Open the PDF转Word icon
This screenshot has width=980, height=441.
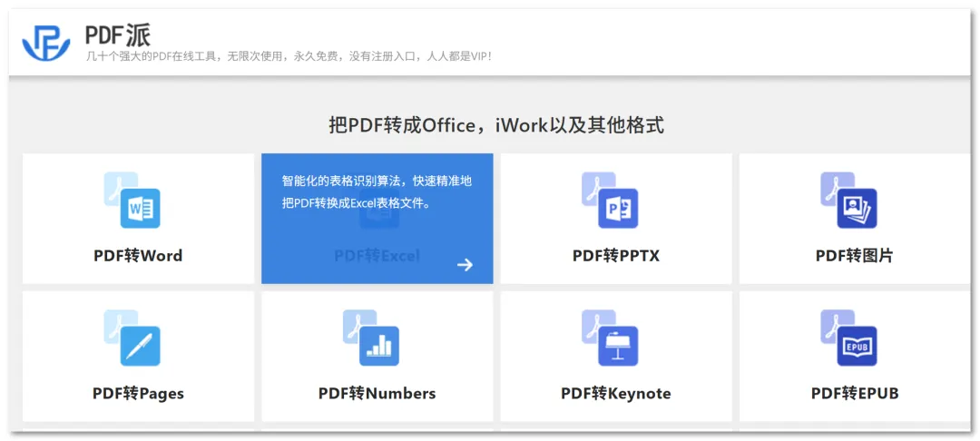pos(132,200)
